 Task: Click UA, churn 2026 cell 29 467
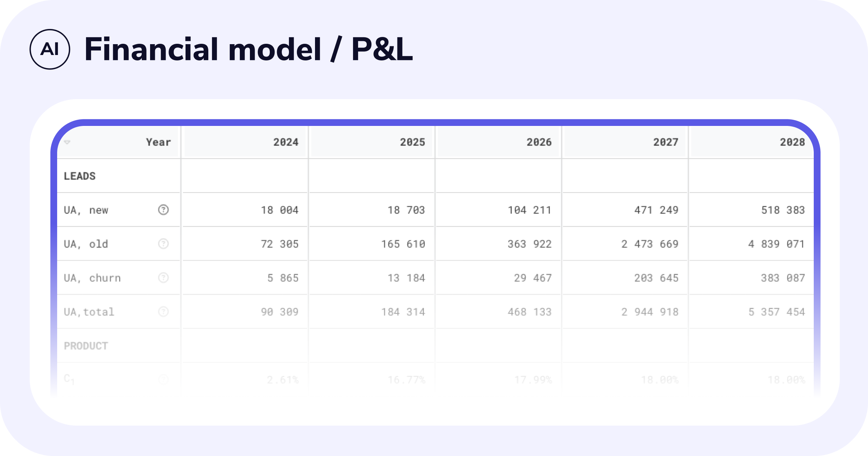click(x=533, y=278)
